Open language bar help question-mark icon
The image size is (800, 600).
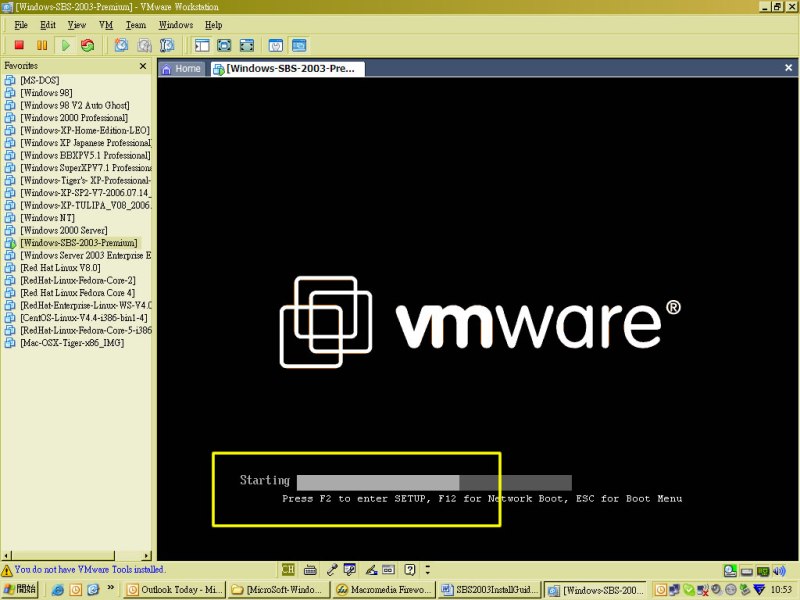coord(410,569)
